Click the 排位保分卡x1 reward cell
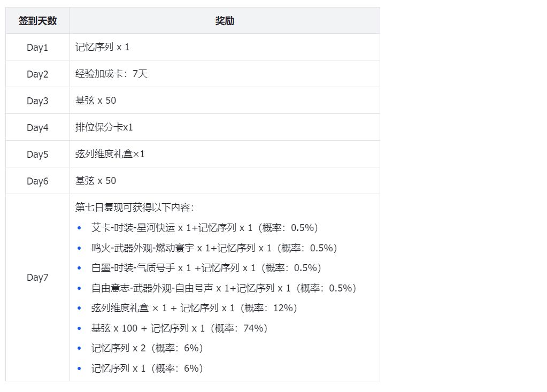 point(104,128)
